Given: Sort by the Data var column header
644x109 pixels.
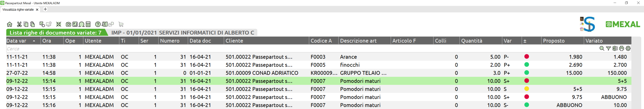Looking at the screenshot, I should point(16,41).
